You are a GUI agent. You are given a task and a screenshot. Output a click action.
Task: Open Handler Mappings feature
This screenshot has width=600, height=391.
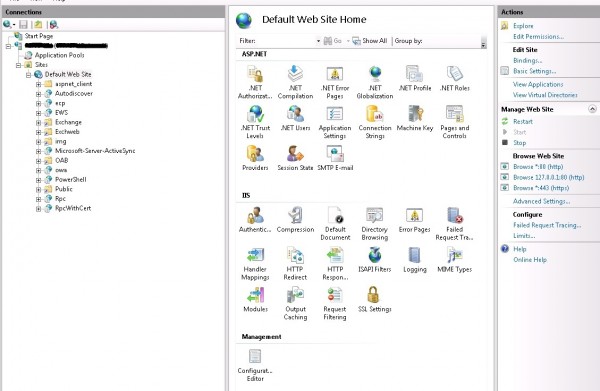click(255, 263)
